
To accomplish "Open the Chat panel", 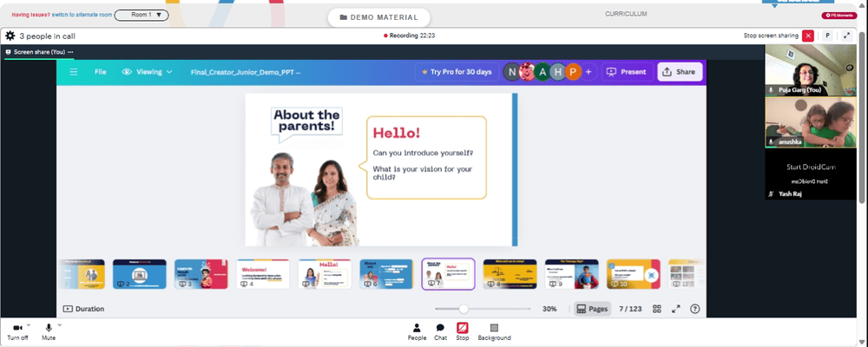I will coord(440,332).
